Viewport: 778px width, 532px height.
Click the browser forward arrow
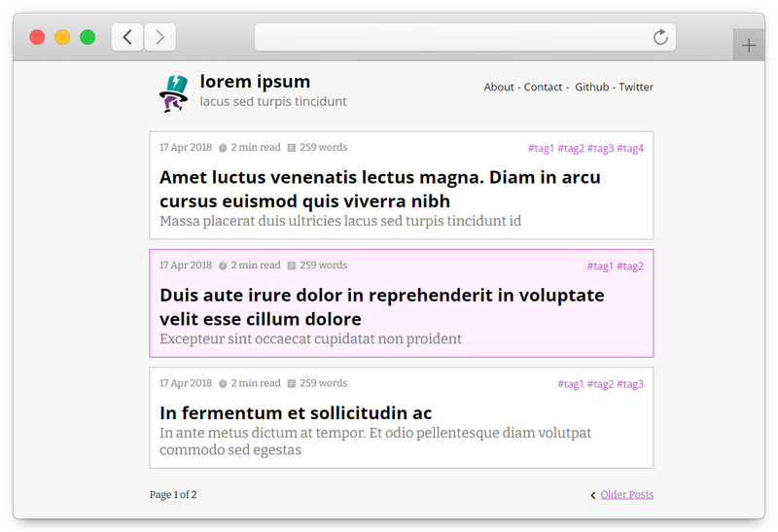pyautogui.click(x=159, y=37)
